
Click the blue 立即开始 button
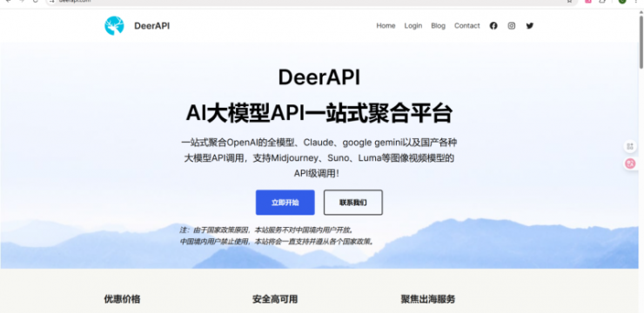click(x=285, y=203)
